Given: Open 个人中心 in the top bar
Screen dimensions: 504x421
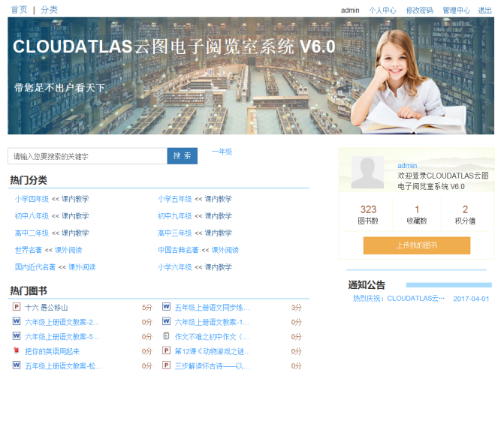Looking at the screenshot, I should tap(382, 11).
